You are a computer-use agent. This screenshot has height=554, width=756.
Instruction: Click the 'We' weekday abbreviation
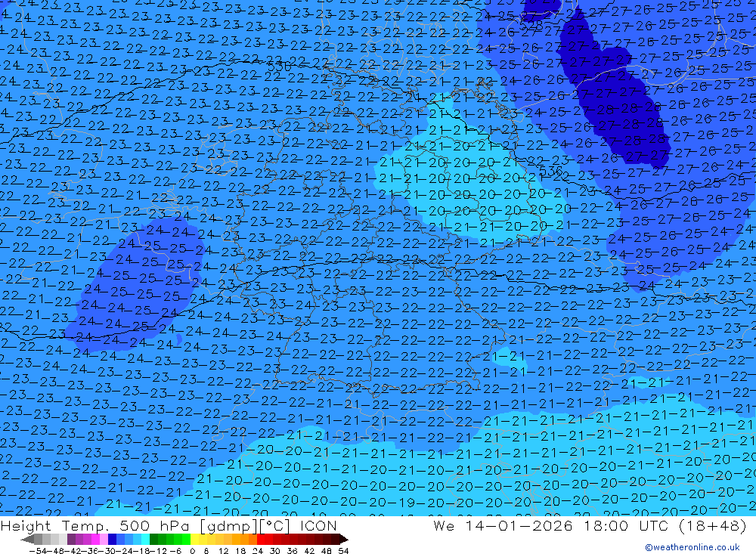point(444,526)
